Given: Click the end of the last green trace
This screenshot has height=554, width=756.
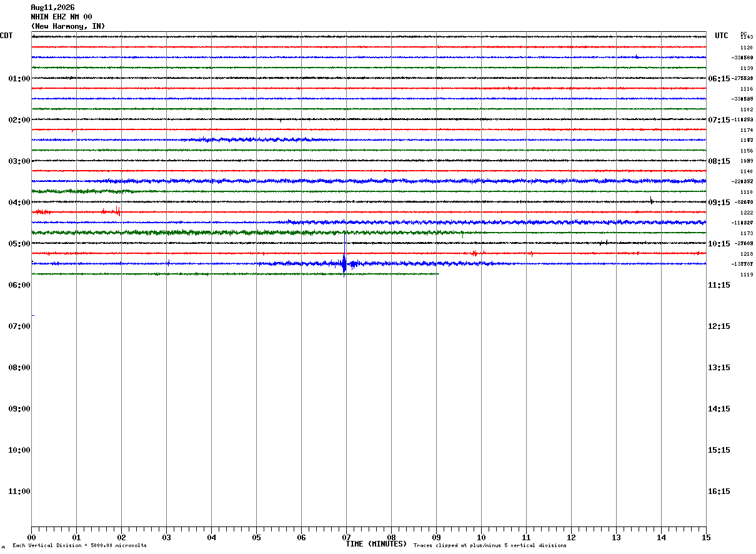Looking at the screenshot, I should click(438, 274).
